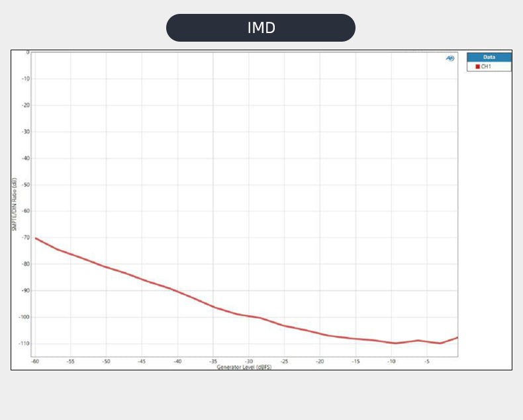Click the Data legend header
The width and height of the screenshot is (523, 420).
tap(489, 58)
